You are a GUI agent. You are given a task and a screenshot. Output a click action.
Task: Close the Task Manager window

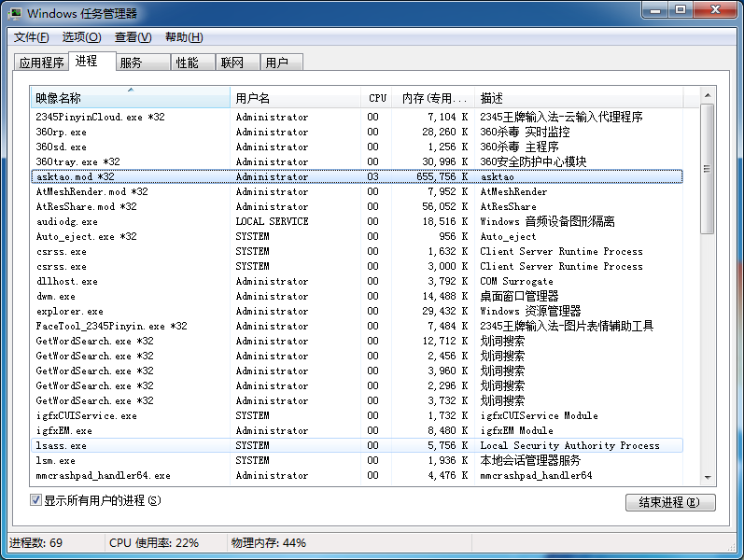(715, 10)
